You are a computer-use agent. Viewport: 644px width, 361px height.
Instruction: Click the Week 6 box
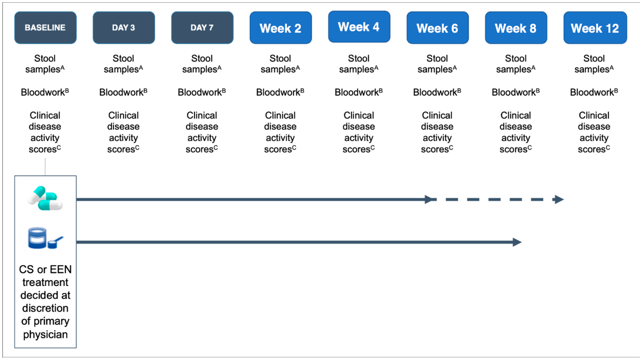[438, 28]
